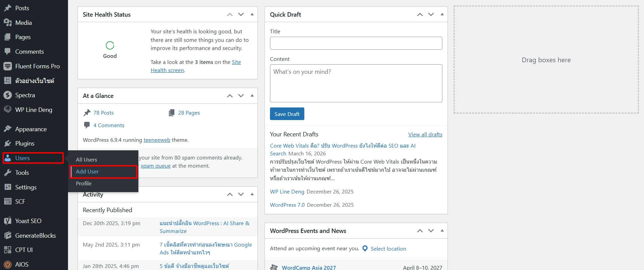Image resolution: width=644 pixels, height=270 pixels.
Task: Open the Google Ads checklist post link
Action: coord(206,249)
